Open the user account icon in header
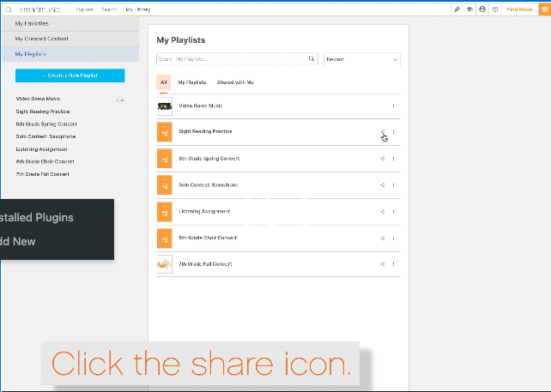Screen dimensions: 551x392 point(482,9)
